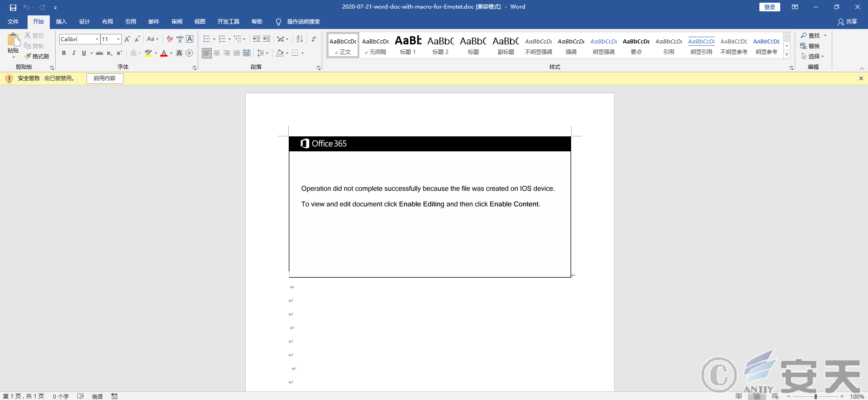868x400 pixels.
Task: Toggle justify paragraph alignment
Action: tap(237, 53)
